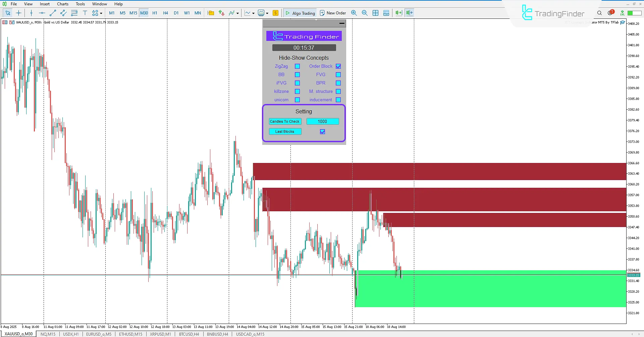This screenshot has height=337, width=644.
Task: Zoom in on the chart
Action: tap(354, 13)
